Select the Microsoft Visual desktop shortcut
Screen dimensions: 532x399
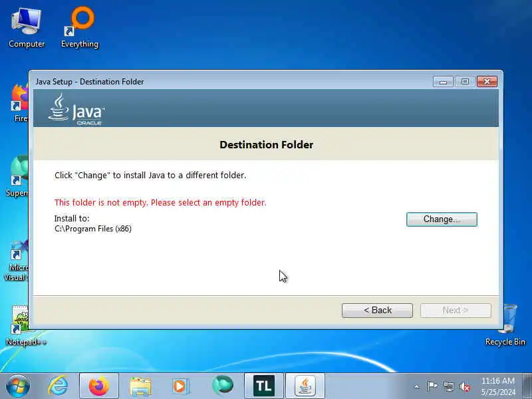(x=16, y=261)
